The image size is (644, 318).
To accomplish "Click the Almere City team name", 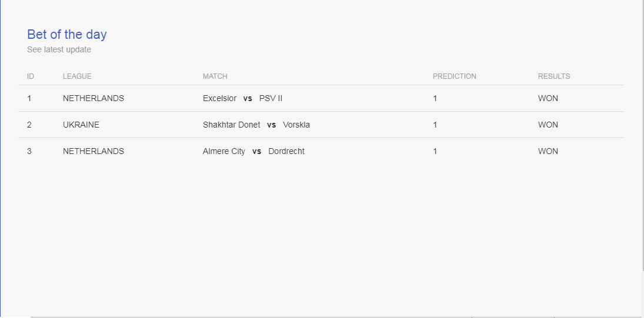I will click(224, 152).
